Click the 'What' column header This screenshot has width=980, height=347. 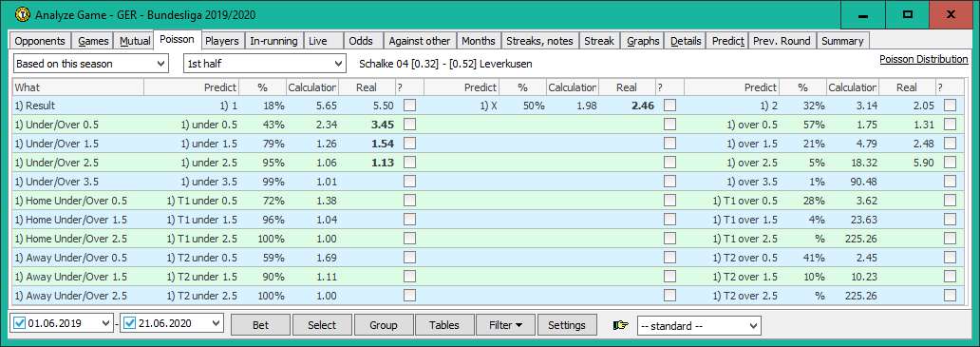(78, 87)
